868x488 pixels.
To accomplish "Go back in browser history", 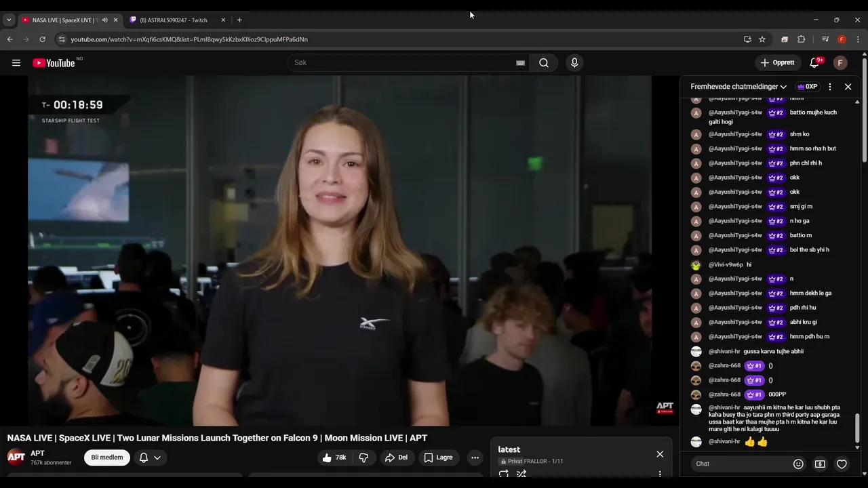I will pos(10,39).
